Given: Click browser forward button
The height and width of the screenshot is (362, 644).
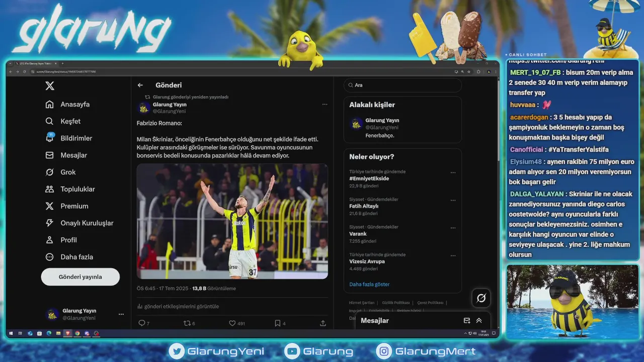Looking at the screenshot, I should click(18, 72).
